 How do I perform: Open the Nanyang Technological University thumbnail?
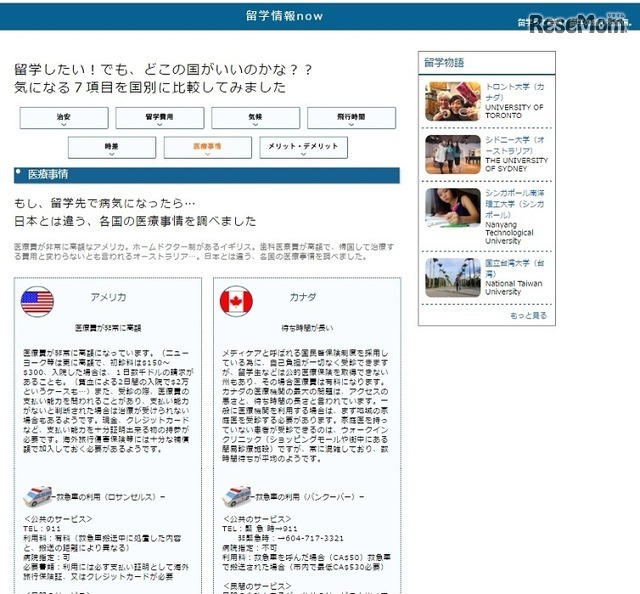click(x=453, y=207)
